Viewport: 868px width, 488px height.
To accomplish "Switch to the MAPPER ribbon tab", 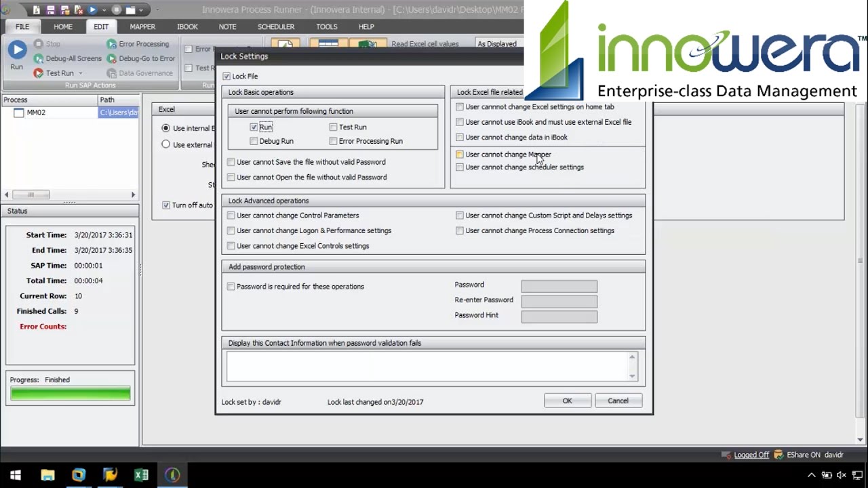I will click(142, 26).
